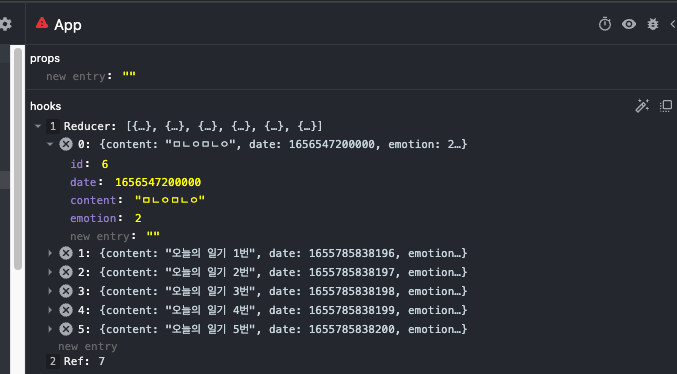The image size is (677, 374).
Task: Delete item 2 '오늘의 일기 2번' X icon
Action: pos(66,272)
